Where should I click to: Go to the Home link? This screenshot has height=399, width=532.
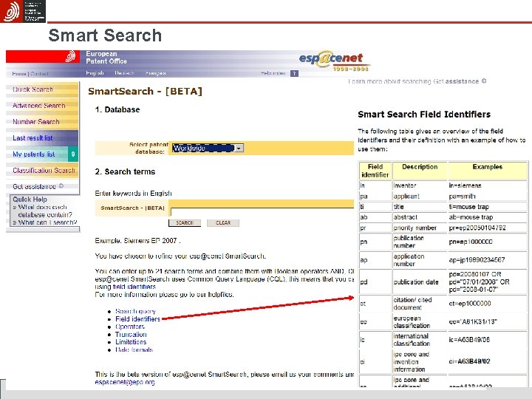point(19,74)
